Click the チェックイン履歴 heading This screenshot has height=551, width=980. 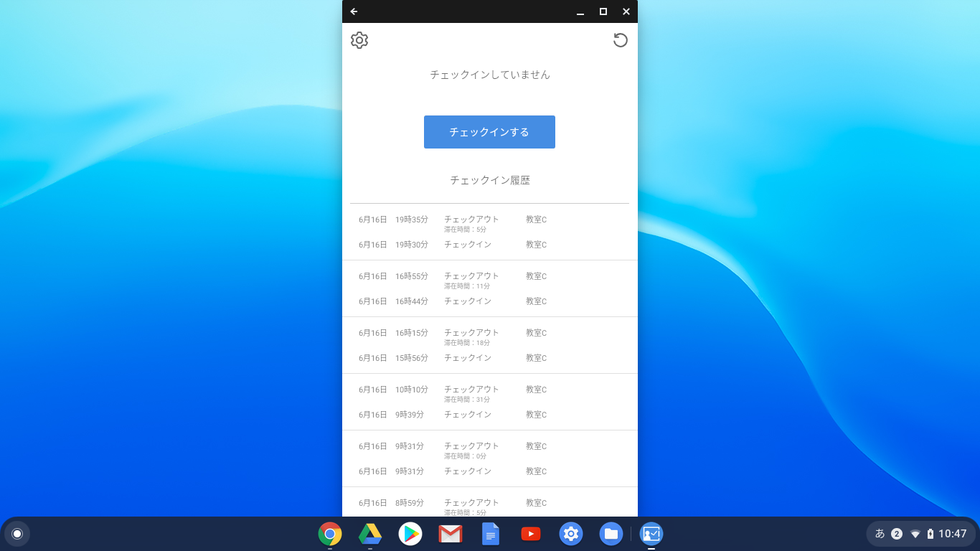click(x=490, y=180)
